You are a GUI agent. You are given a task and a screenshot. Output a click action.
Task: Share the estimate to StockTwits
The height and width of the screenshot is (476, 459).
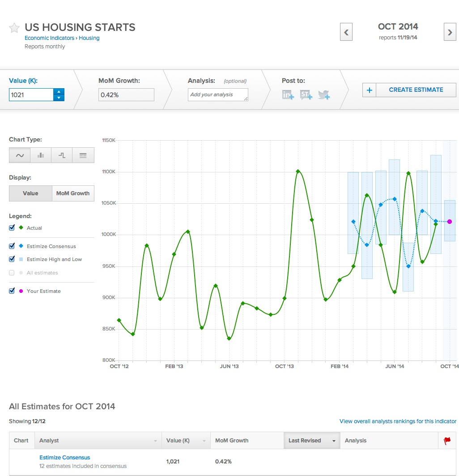click(x=306, y=94)
